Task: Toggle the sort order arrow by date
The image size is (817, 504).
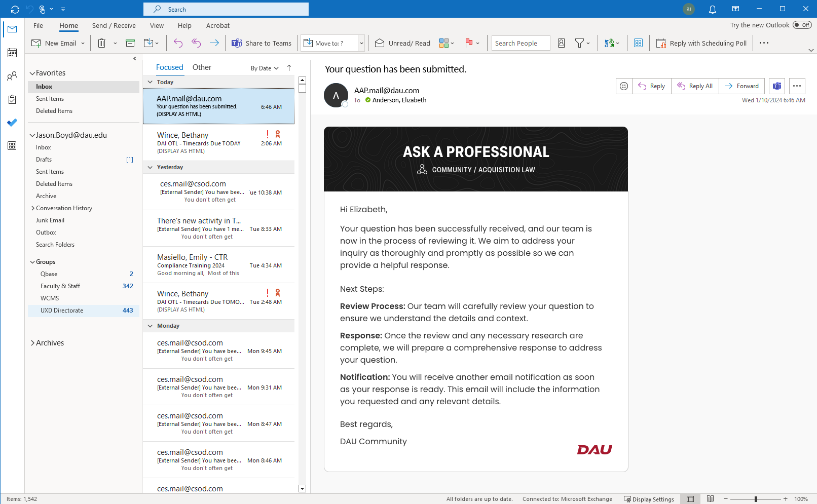Action: tap(289, 68)
